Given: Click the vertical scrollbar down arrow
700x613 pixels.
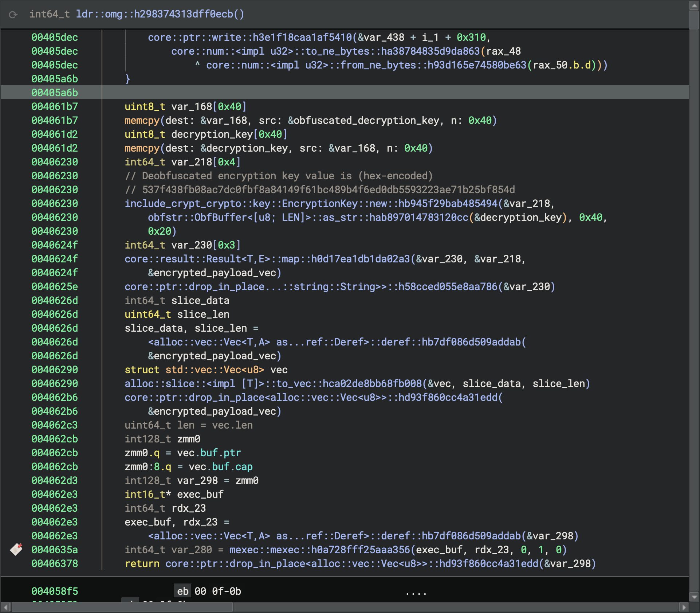Looking at the screenshot, I should (694, 597).
